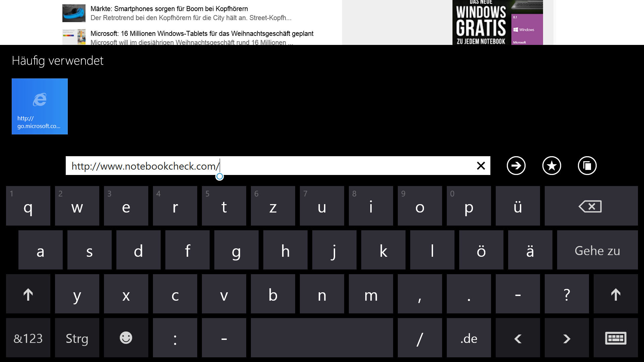The image size is (644, 362).
Task: Open the Microsoft 16 Millionen Windows-Tablets article
Action: (x=202, y=34)
